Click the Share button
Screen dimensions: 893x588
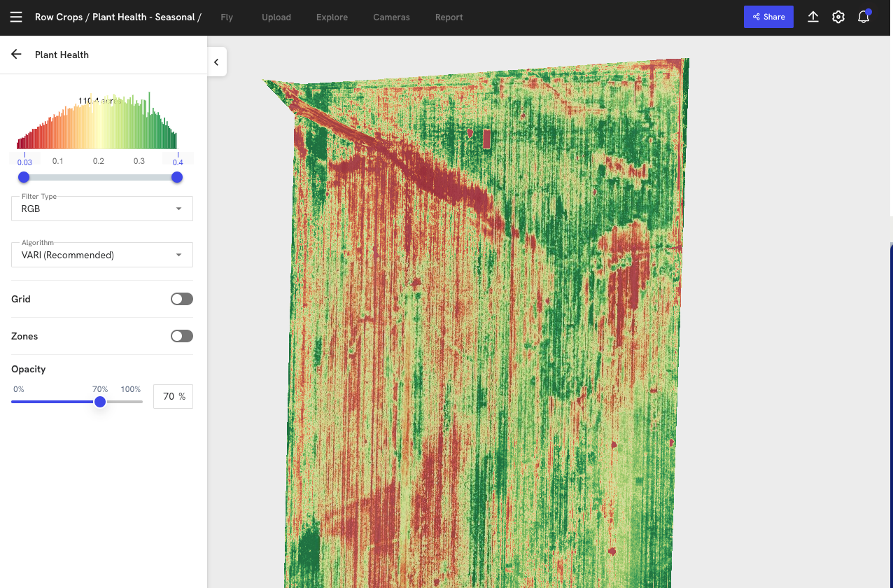pos(768,17)
